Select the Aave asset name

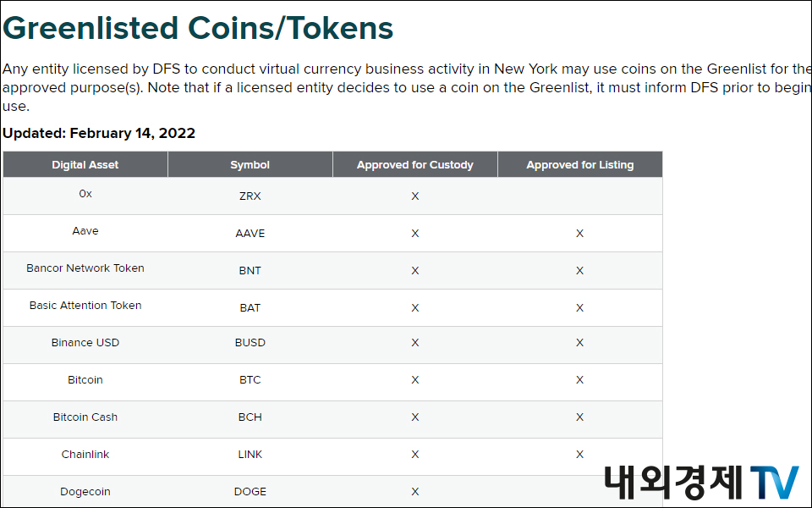click(x=85, y=231)
